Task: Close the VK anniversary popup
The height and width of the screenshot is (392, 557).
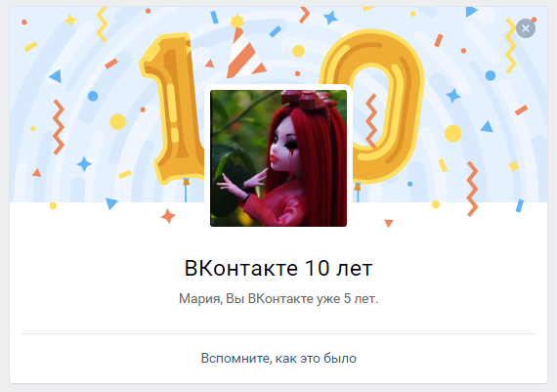Action: [x=526, y=28]
